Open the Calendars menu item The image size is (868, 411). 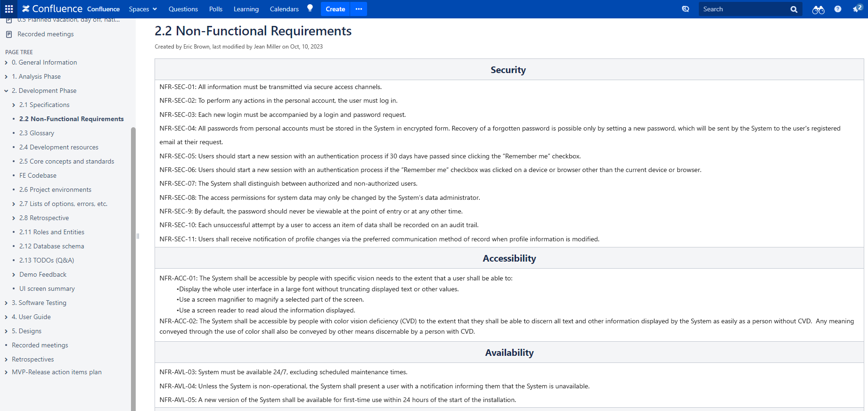(x=284, y=9)
